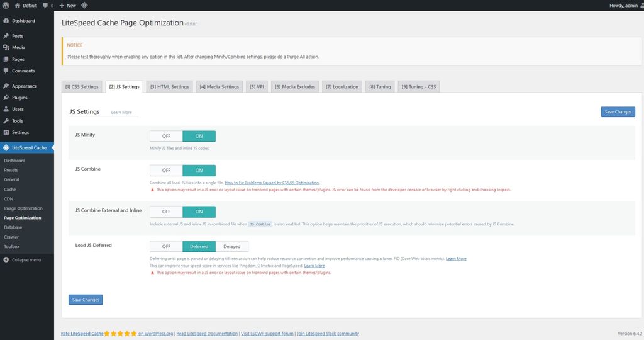Choose Delayed for Load JS Deferred
This screenshot has width=644, height=340.
click(231, 247)
